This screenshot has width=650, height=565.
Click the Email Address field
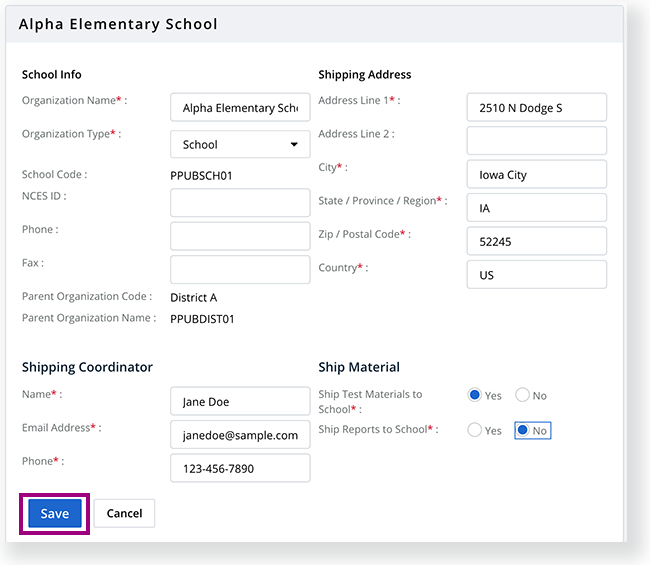click(x=240, y=435)
